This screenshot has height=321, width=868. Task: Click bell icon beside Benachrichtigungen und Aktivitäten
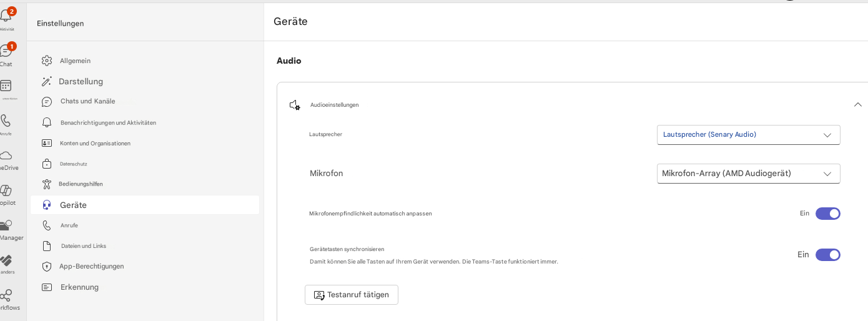point(47,122)
